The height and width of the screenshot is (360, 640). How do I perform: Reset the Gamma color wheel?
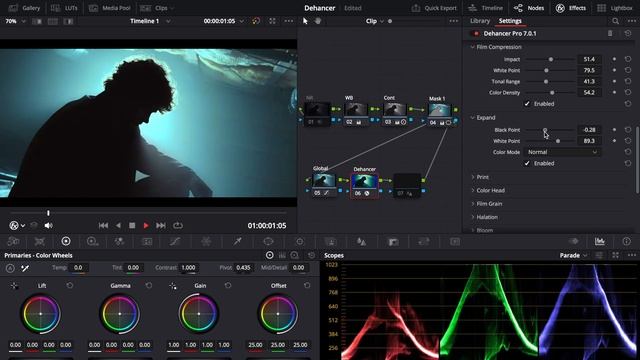[149, 285]
